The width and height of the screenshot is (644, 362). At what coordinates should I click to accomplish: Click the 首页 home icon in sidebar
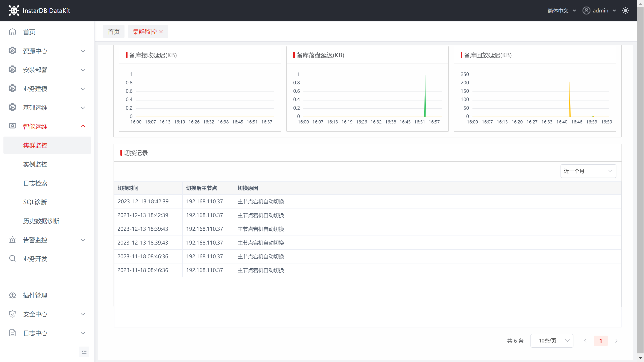12,32
